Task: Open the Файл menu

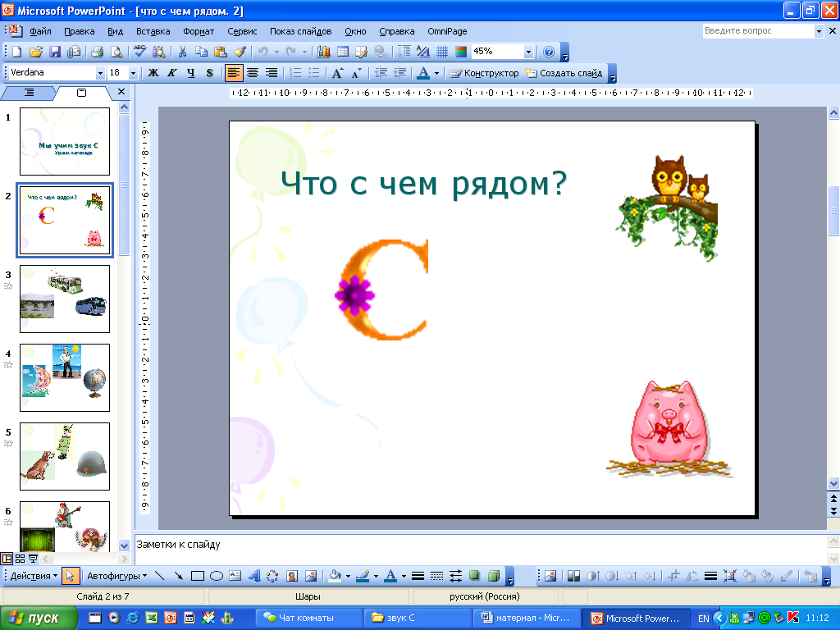Action: pos(40,31)
